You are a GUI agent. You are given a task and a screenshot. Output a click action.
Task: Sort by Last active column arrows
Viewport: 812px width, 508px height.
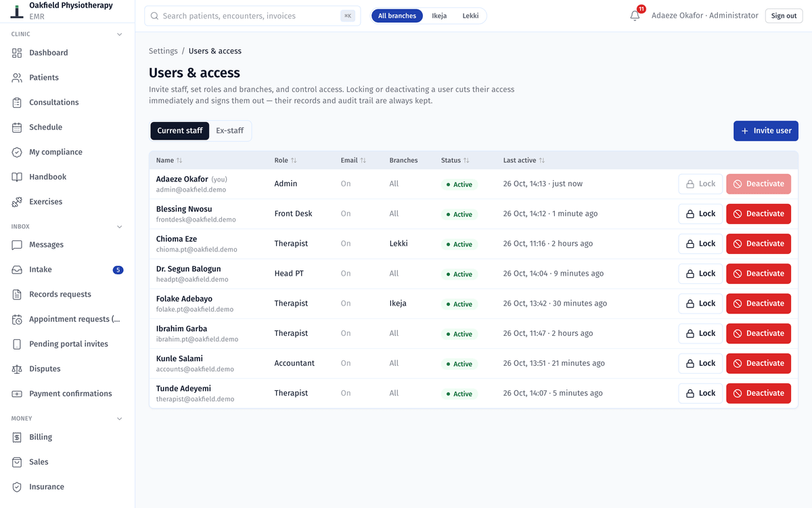pos(542,161)
